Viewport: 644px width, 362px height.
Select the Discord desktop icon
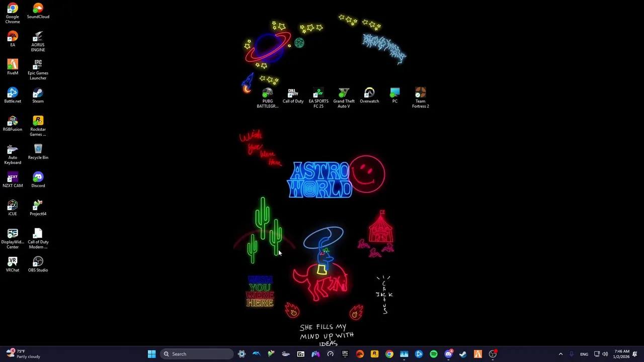tap(38, 180)
